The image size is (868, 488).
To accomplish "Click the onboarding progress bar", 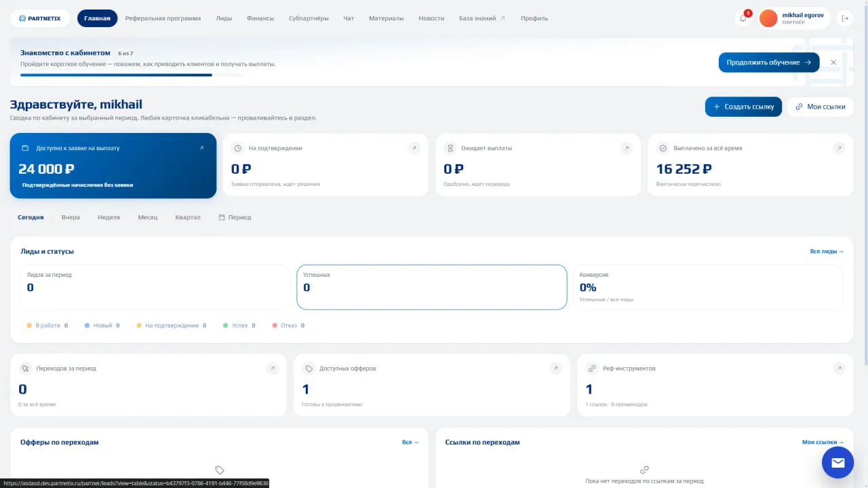I will [132, 75].
